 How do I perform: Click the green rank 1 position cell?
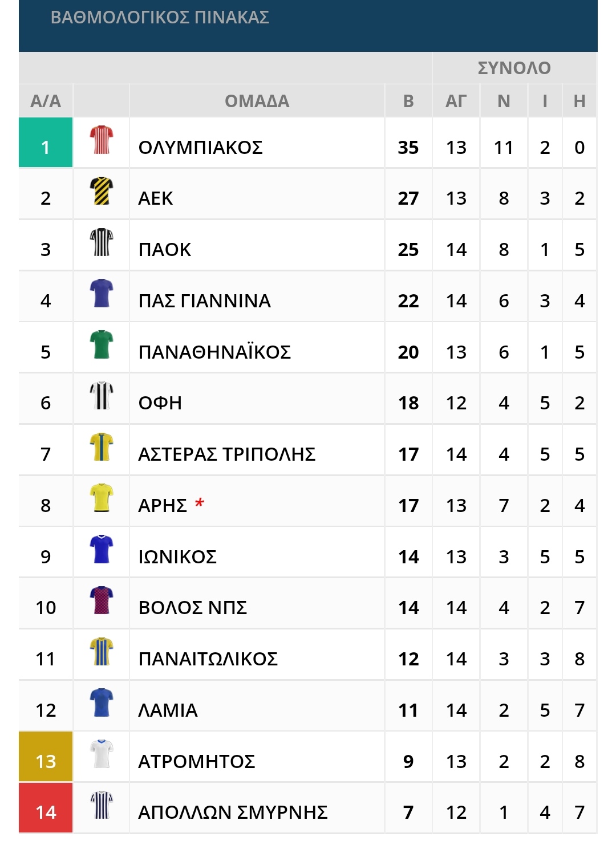[46, 143]
